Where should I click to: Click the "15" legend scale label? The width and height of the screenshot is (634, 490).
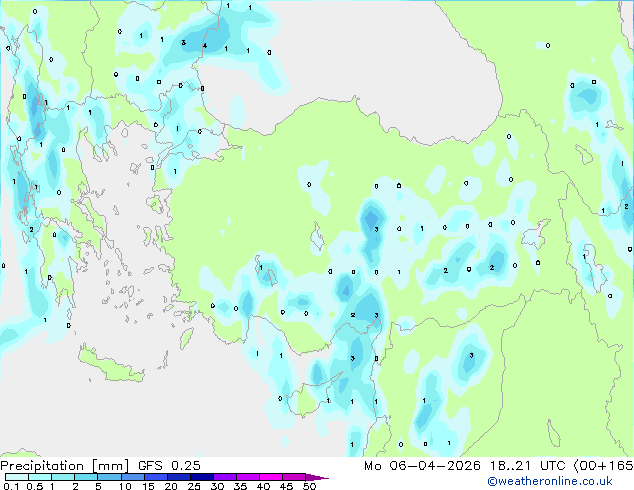point(148,486)
